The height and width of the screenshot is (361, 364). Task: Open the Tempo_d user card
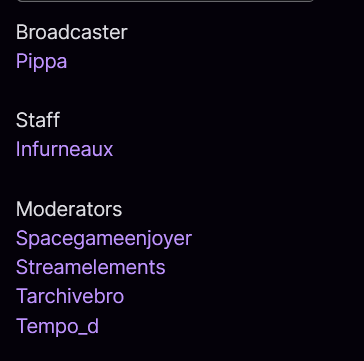coord(57,326)
